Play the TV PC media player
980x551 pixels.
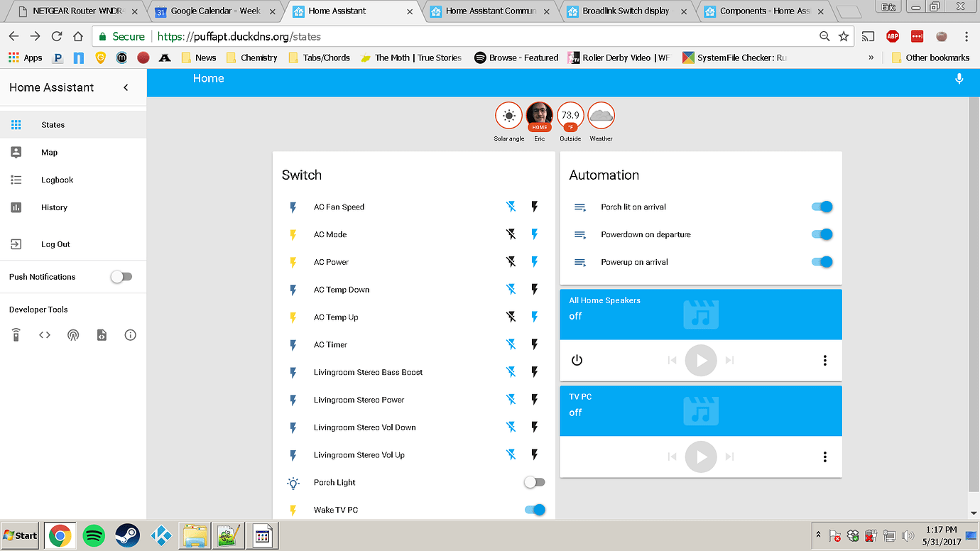click(701, 457)
